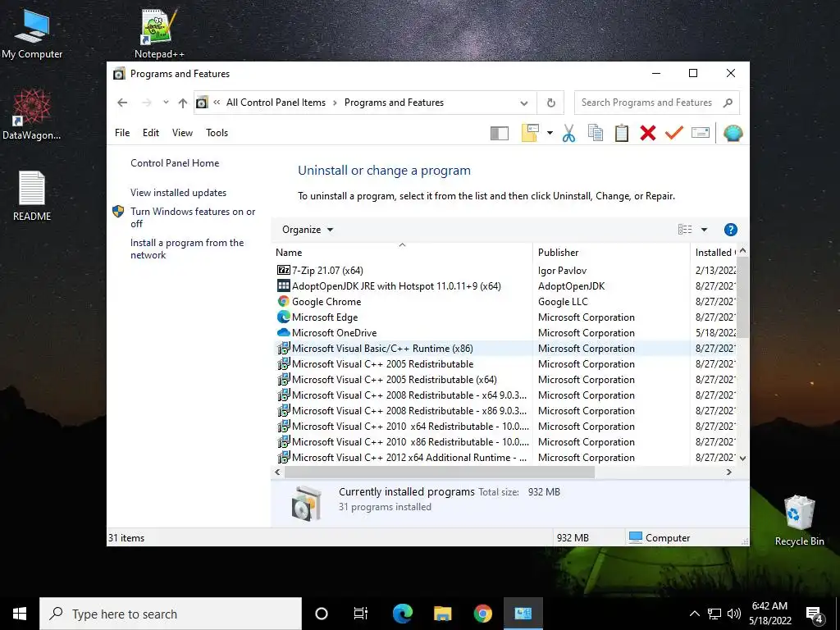Click the list scroll right arrow
The width and height of the screenshot is (840, 630).
728,472
